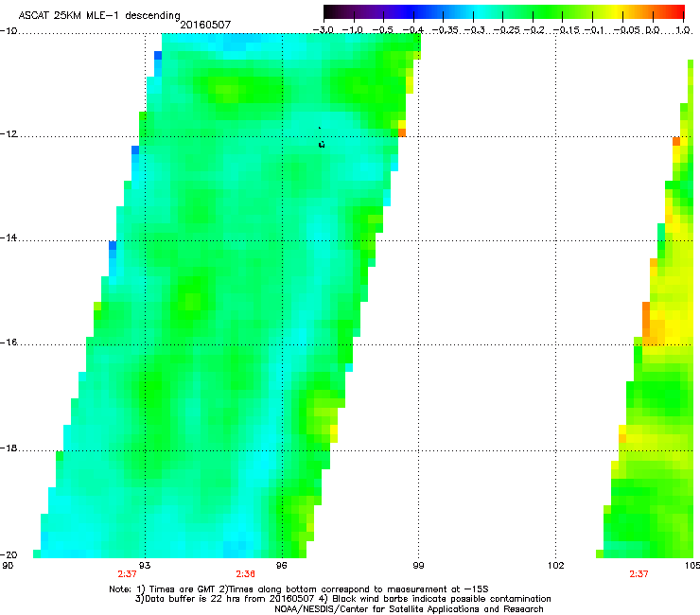Click the '-0.2' color scale label
Image resolution: width=700 pixels, height=615 pixels.
pos(534,30)
